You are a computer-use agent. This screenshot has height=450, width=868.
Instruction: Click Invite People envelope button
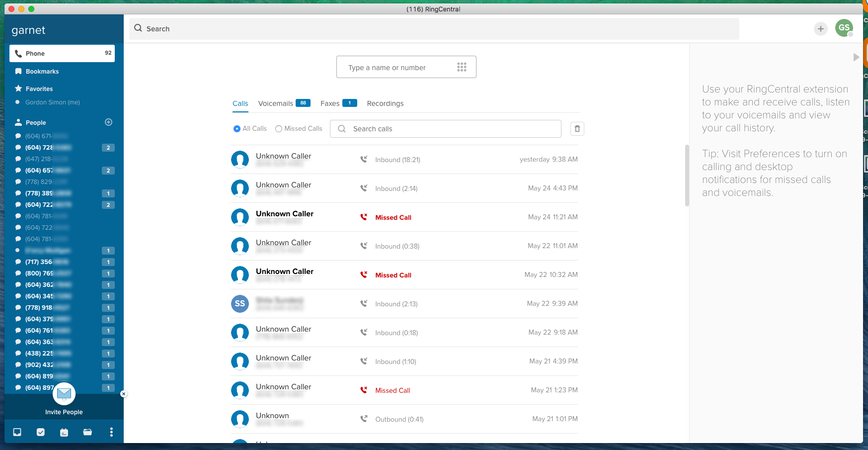tap(64, 395)
